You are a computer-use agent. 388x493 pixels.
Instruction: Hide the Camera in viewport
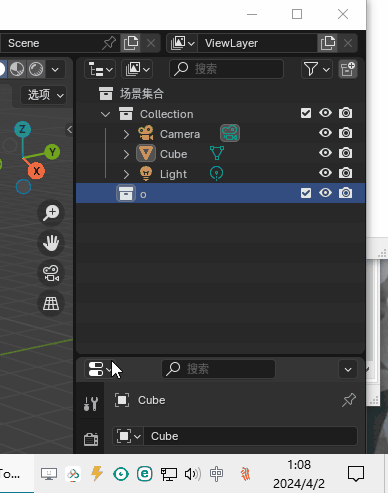pyautogui.click(x=325, y=133)
